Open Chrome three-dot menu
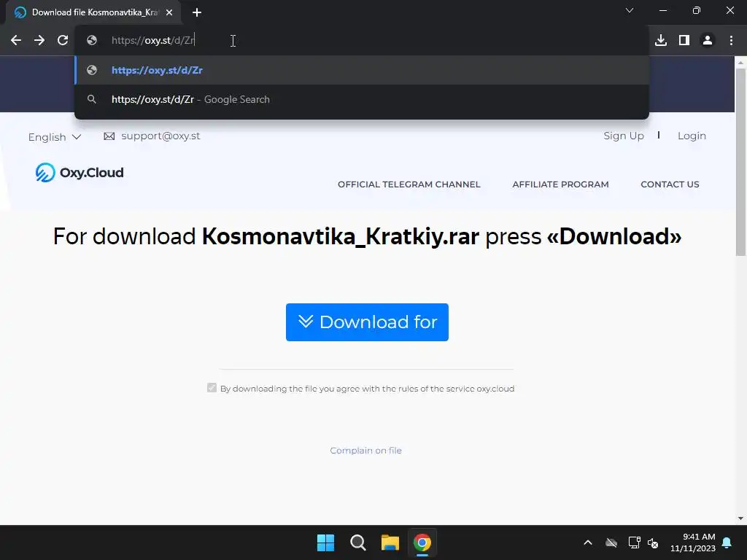This screenshot has height=560, width=747. [731, 41]
